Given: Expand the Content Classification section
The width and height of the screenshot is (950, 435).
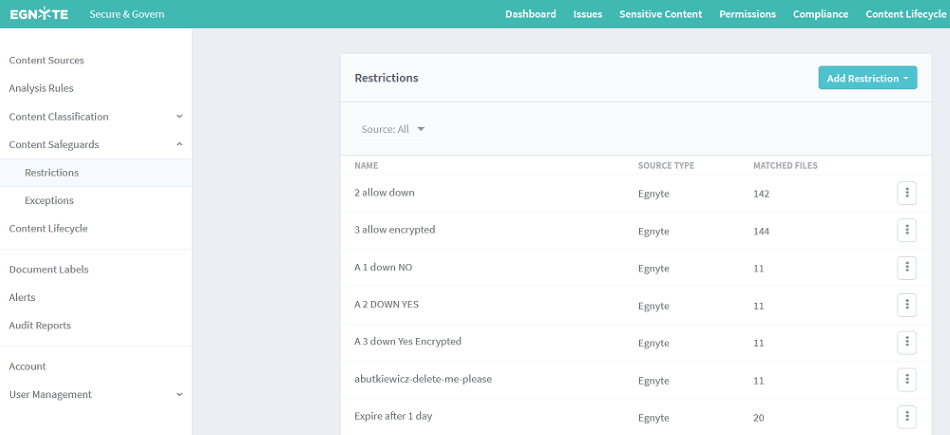Looking at the screenshot, I should coord(179,116).
